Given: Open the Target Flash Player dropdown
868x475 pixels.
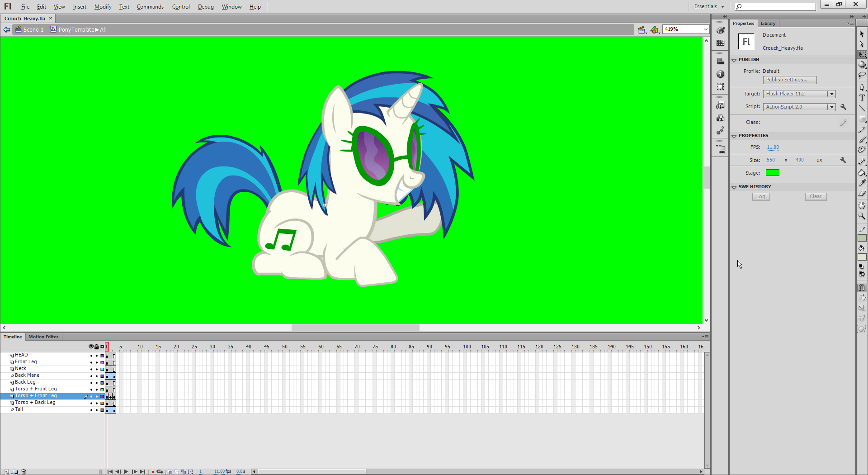Looking at the screenshot, I should 831,94.
